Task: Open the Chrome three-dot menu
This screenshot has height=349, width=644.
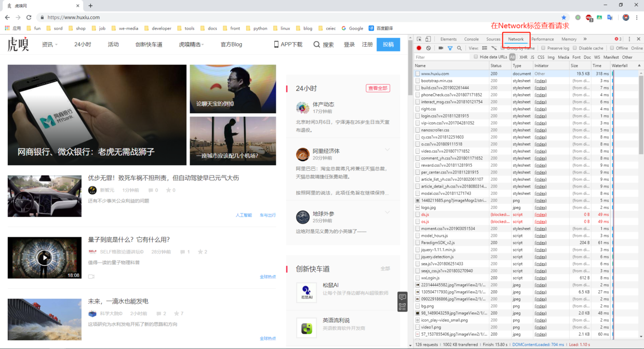Action: click(637, 17)
